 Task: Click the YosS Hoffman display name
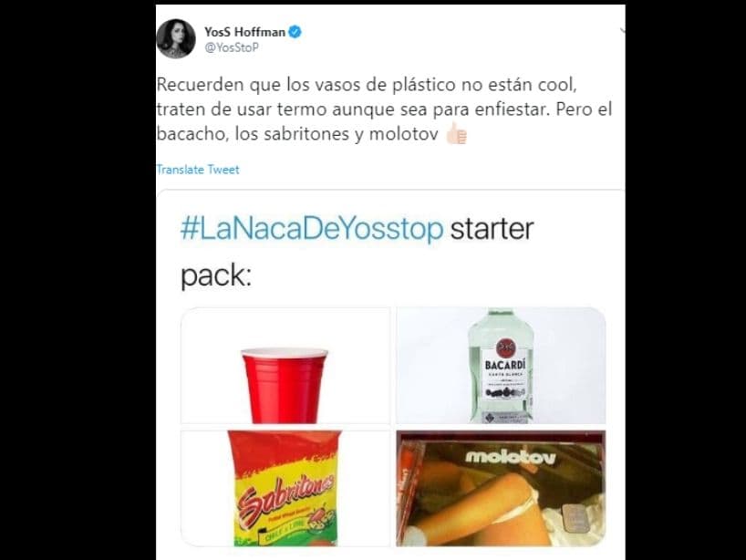(x=244, y=32)
